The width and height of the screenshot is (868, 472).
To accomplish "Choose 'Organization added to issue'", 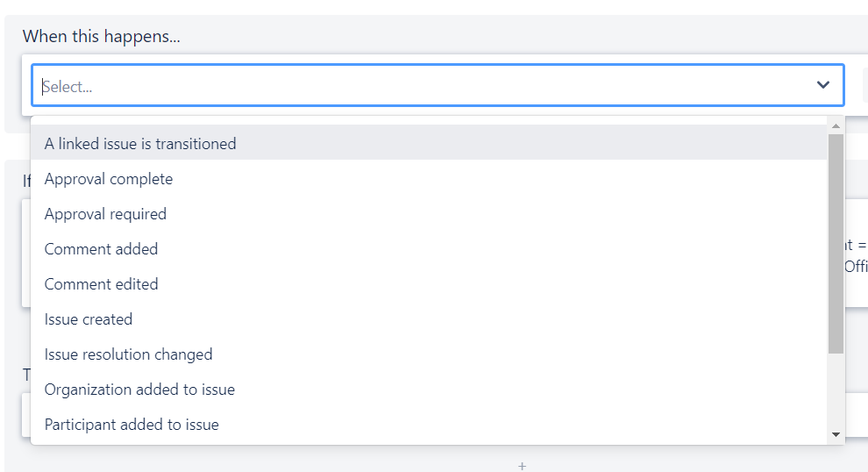I will (x=429, y=390).
